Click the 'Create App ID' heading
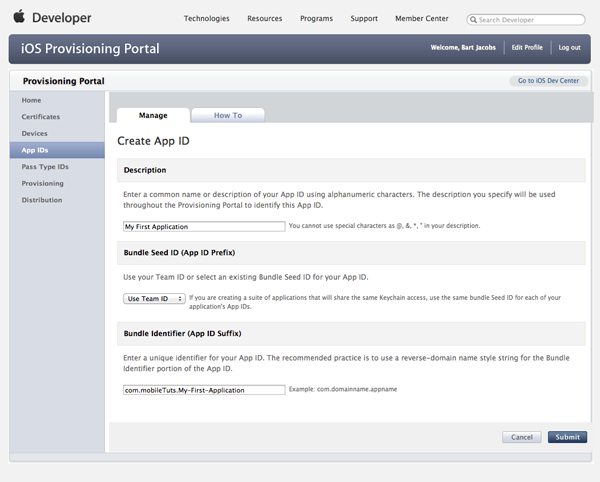 click(153, 141)
